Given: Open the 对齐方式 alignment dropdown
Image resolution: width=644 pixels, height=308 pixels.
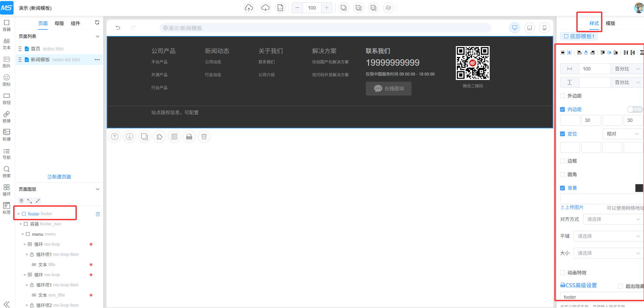Looking at the screenshot, I should (613, 219).
